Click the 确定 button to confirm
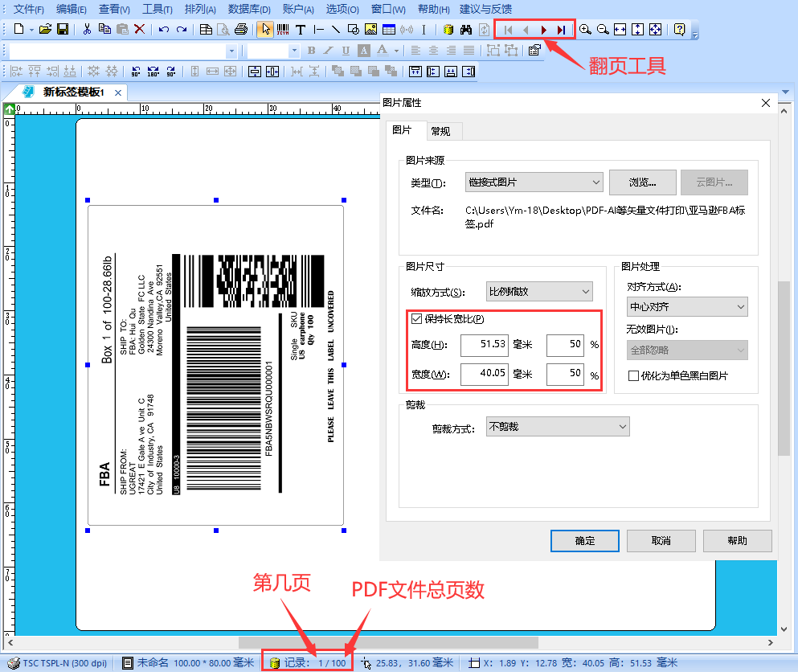The width and height of the screenshot is (798, 672). (x=584, y=541)
